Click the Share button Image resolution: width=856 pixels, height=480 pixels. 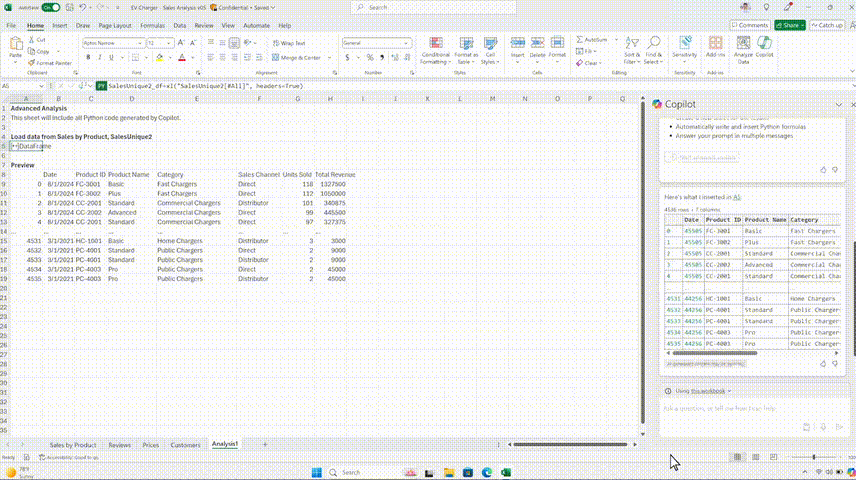pos(789,25)
